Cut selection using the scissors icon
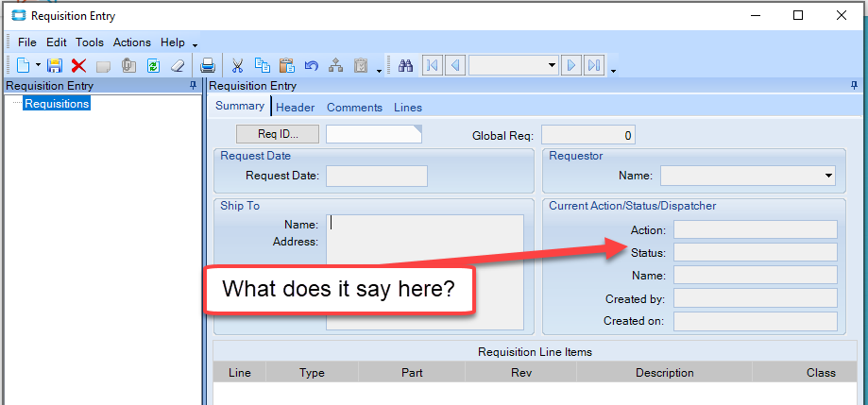The height and width of the screenshot is (405, 868). pos(237,66)
